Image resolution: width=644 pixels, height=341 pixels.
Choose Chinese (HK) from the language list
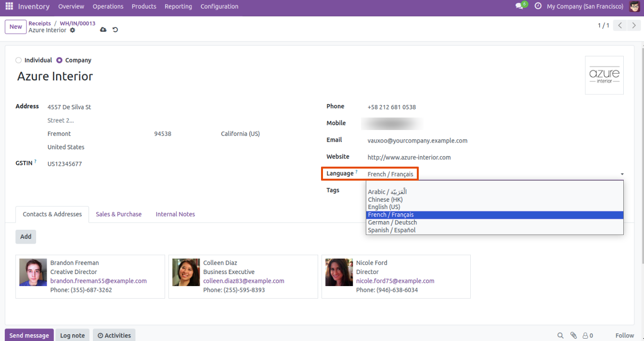(x=495, y=199)
